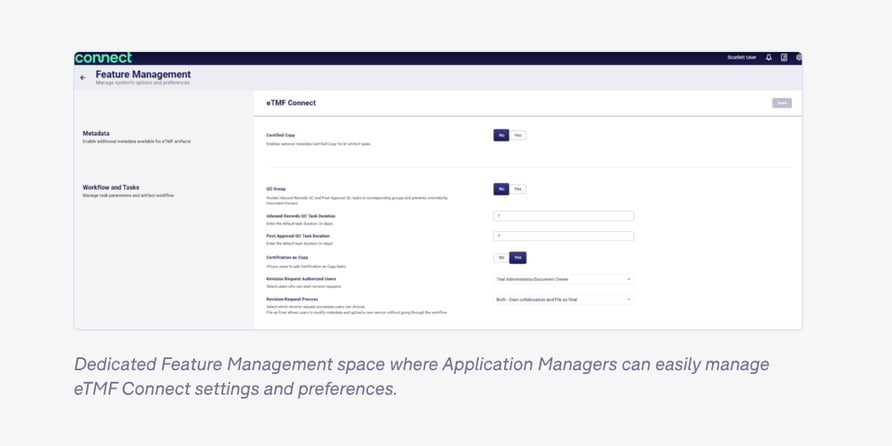Image resolution: width=892 pixels, height=446 pixels.
Task: Select the Metadata section in left panel
Action: pyautogui.click(x=96, y=133)
